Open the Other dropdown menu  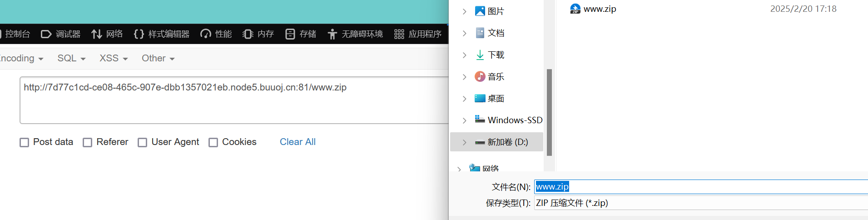coord(158,58)
